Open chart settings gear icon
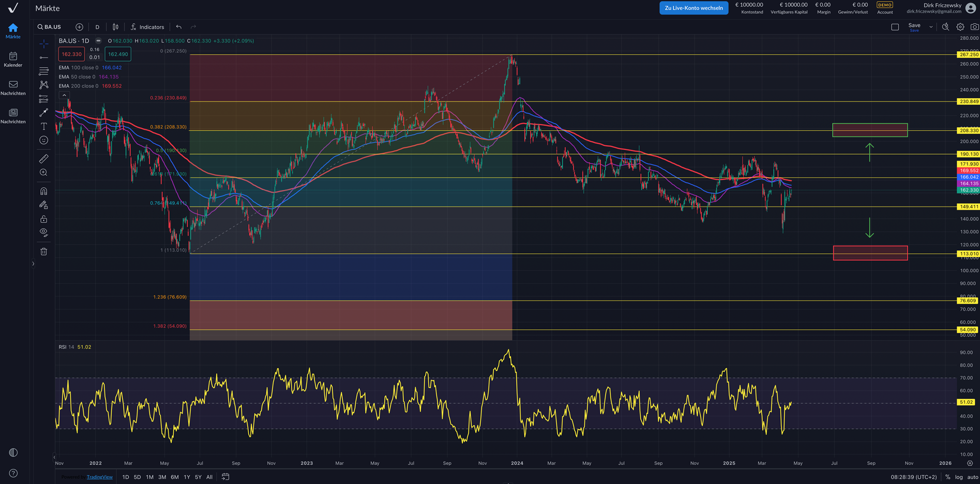This screenshot has height=484, width=980. [x=960, y=27]
